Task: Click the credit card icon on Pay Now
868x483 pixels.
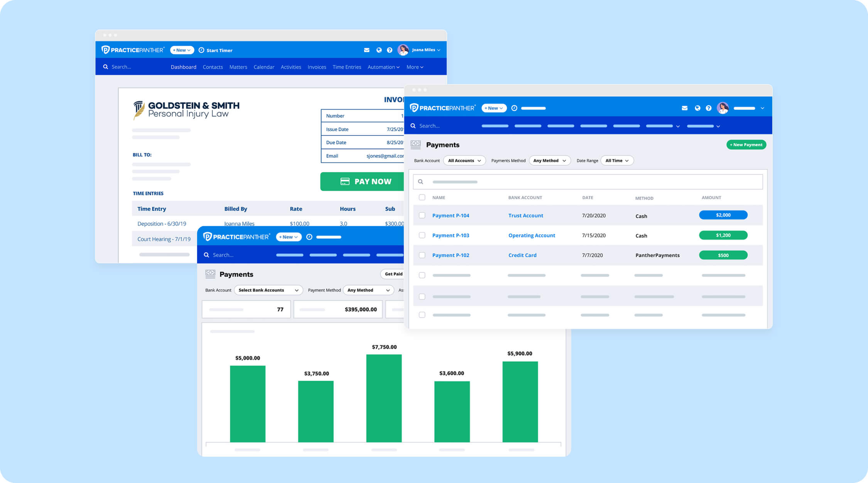Action: pos(345,181)
